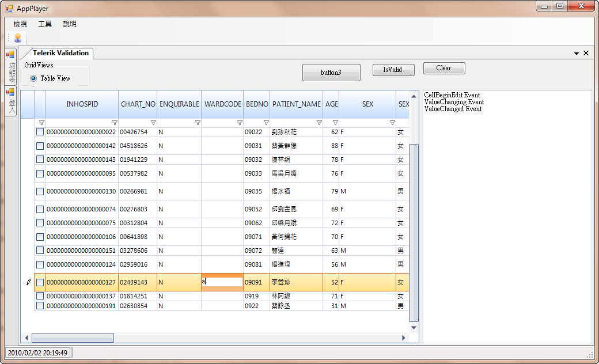Click the IsValid button
The image size is (599, 364).
[x=393, y=70]
